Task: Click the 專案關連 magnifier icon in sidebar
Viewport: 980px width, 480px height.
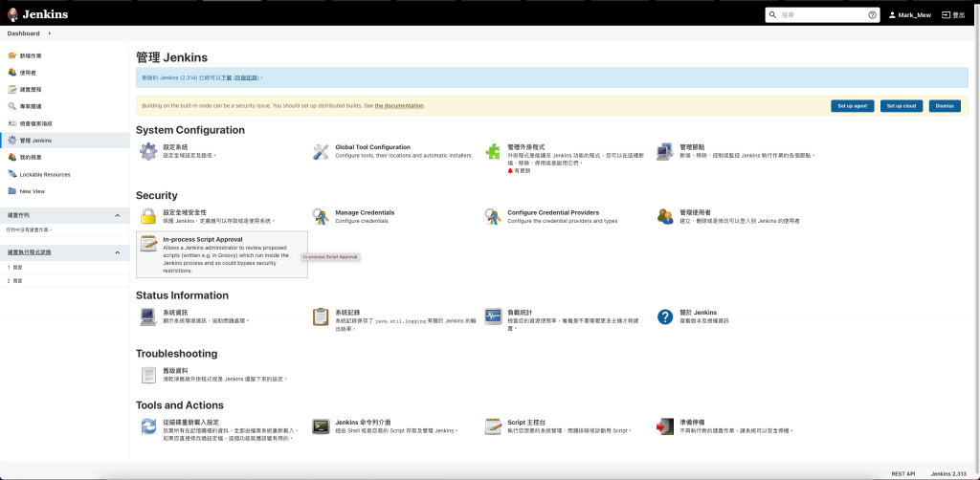Action: 11,106
